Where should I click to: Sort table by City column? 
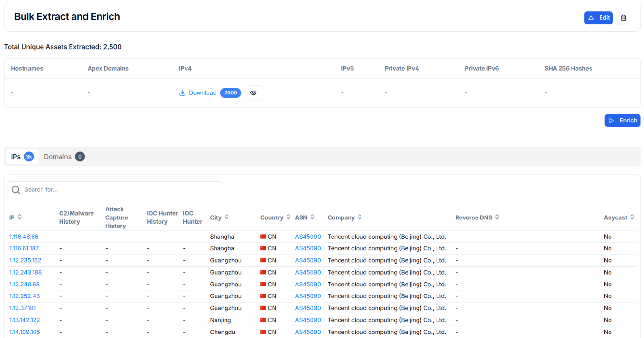[226, 217]
